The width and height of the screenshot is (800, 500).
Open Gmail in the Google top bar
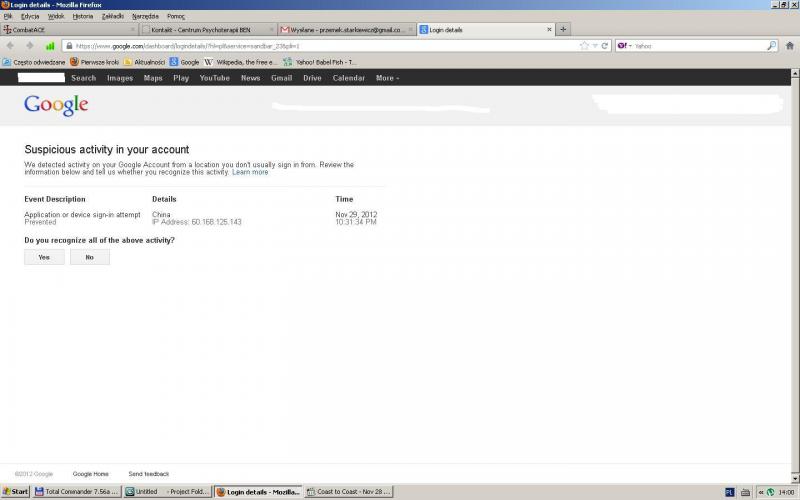[x=282, y=78]
